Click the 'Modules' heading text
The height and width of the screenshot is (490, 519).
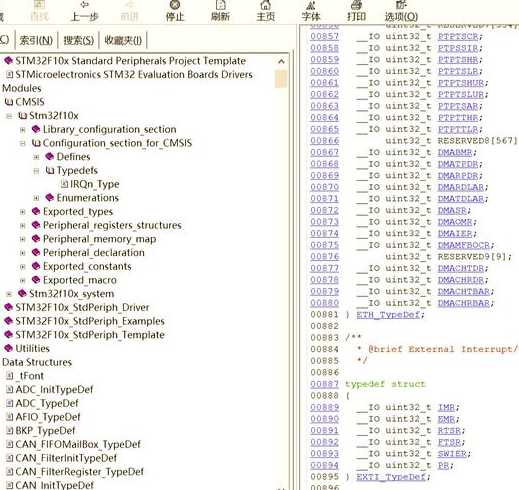[22, 88]
